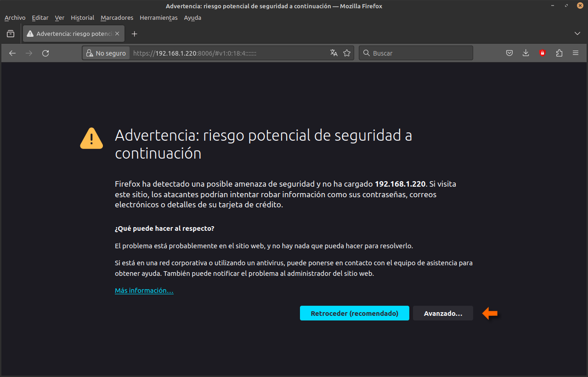Click the translate page icon
Viewport: 588px width, 377px height.
click(334, 53)
